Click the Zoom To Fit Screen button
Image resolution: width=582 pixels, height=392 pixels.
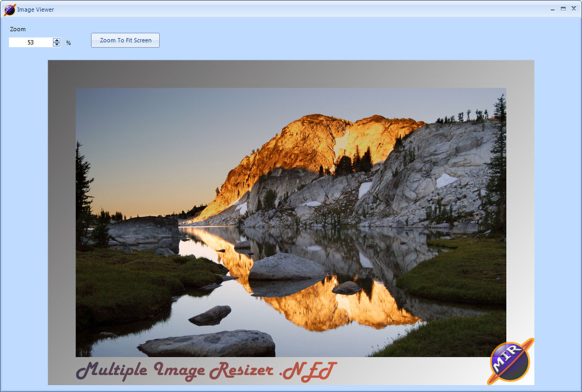click(x=125, y=40)
